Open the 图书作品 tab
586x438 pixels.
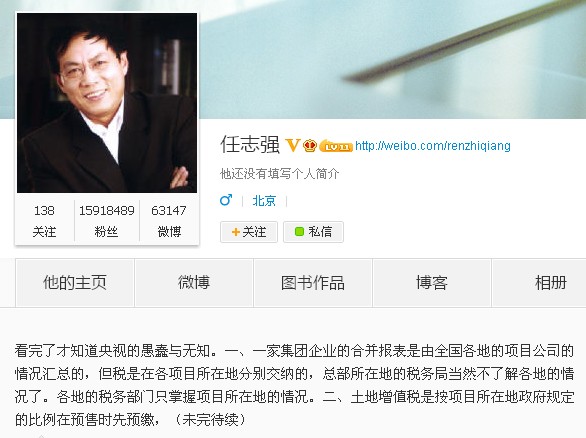[x=313, y=283]
